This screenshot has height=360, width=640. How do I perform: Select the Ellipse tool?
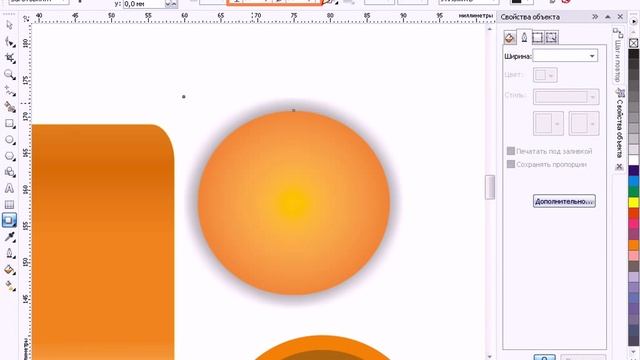10,140
